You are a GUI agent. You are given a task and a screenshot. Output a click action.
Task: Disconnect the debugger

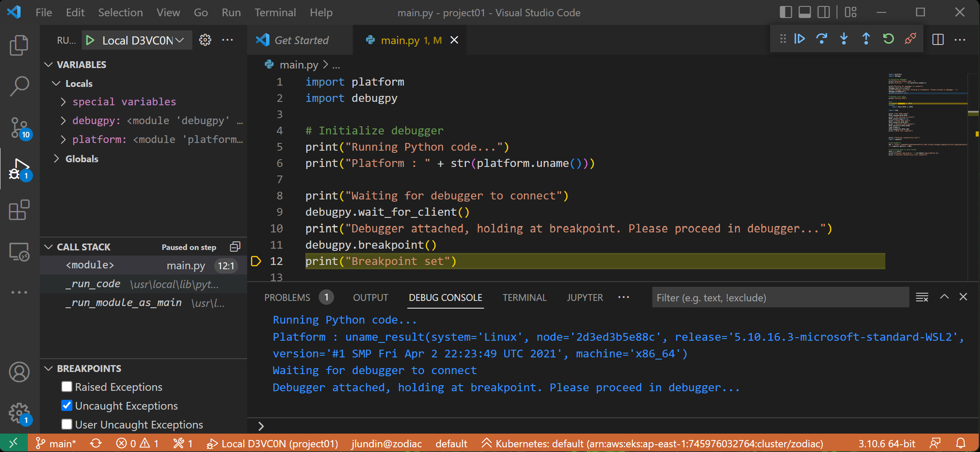(x=911, y=39)
